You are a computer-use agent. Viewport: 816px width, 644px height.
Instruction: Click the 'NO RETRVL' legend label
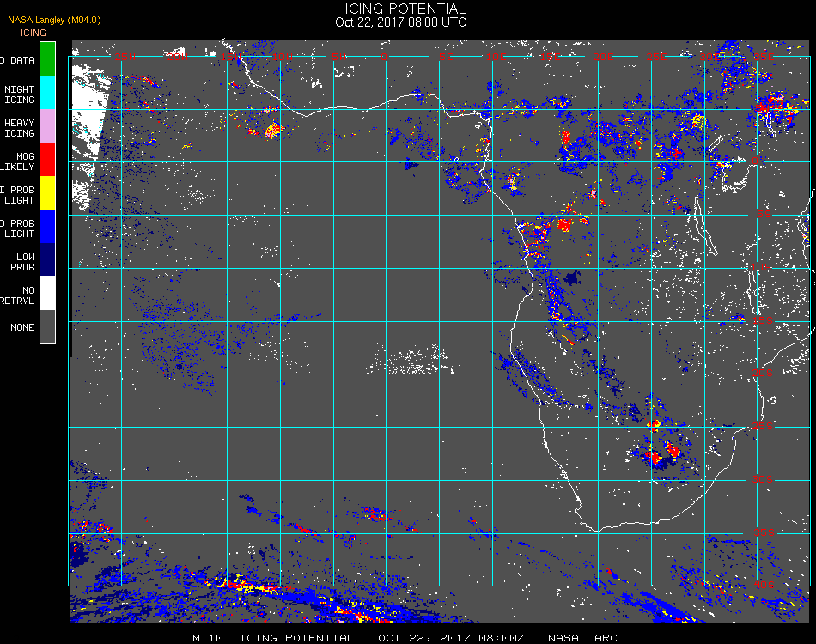pos(17,295)
